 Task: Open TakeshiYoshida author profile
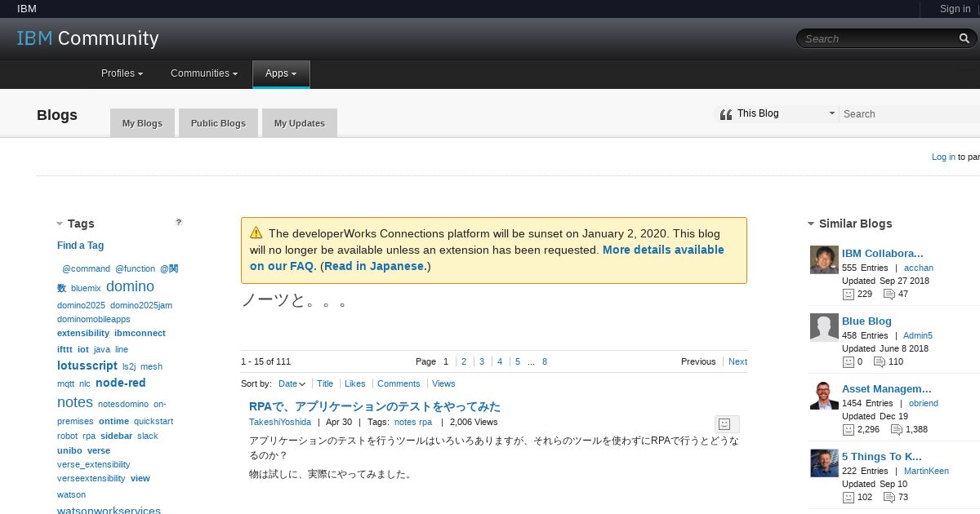coord(280,422)
